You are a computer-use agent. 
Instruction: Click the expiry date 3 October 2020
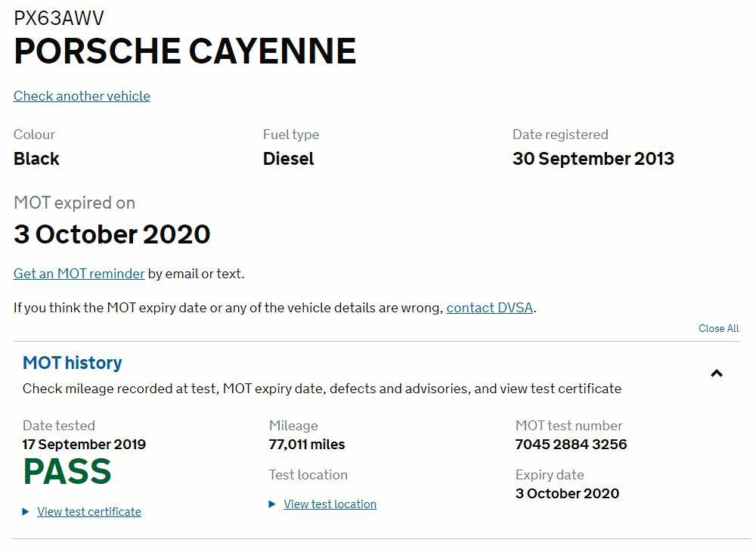pyautogui.click(x=566, y=493)
